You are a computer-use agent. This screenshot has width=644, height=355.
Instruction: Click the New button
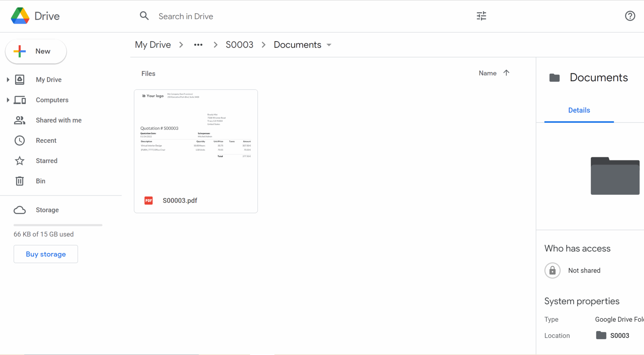click(x=36, y=51)
